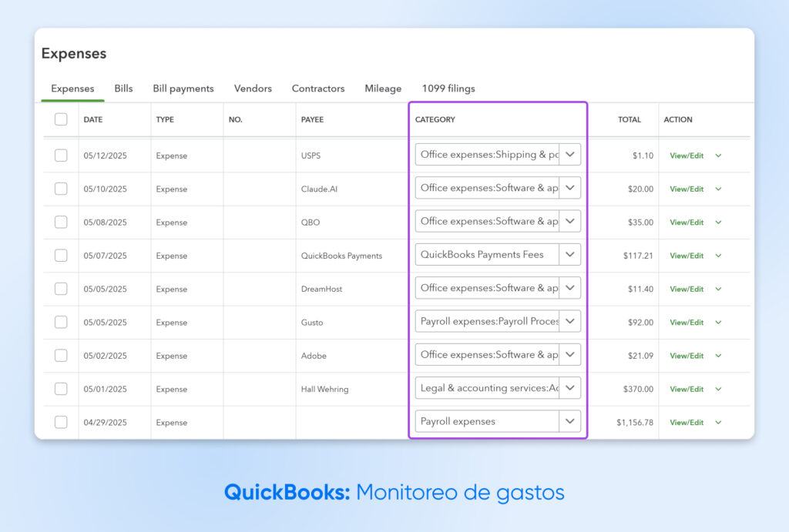This screenshot has width=789, height=532.
Task: Open category dropdown for USPS expense
Action: 569,154
